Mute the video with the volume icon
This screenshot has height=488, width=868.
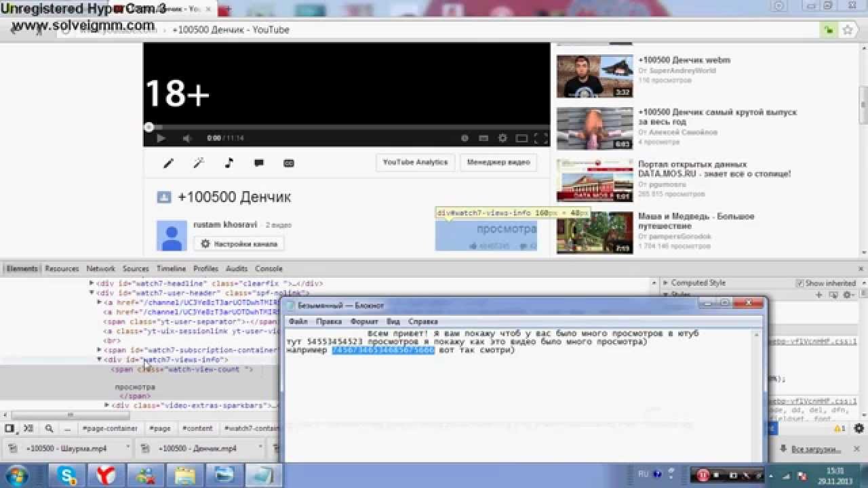point(187,138)
